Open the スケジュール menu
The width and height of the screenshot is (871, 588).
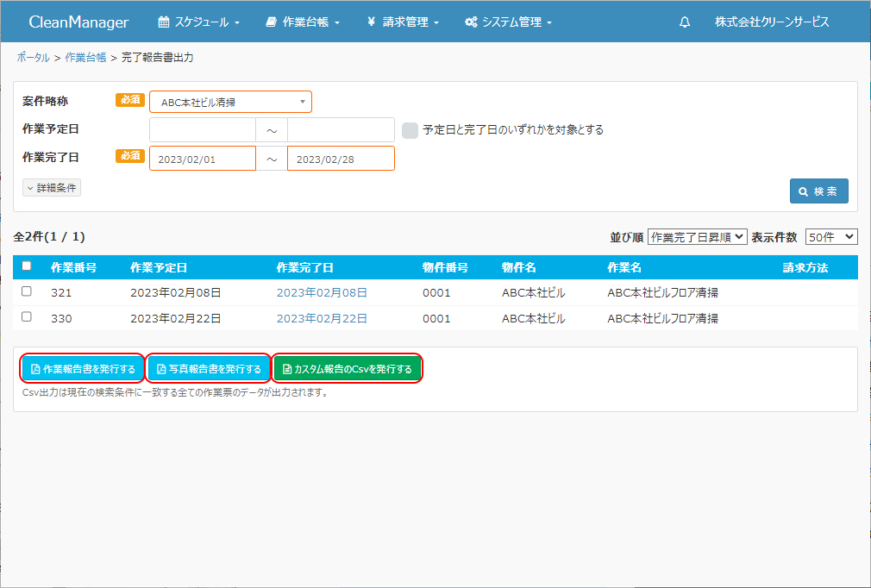pos(199,22)
